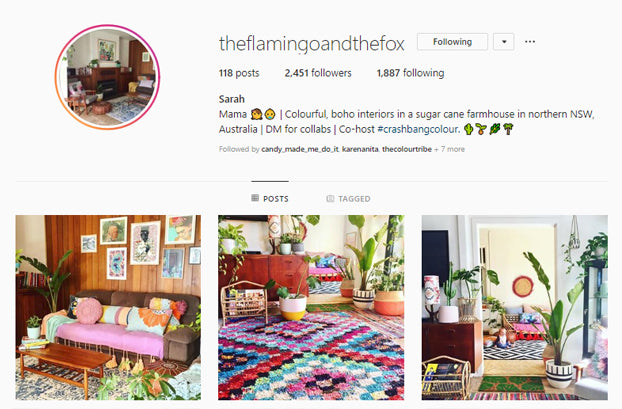Expand the suggested accounts dropdown arrow

(x=504, y=42)
